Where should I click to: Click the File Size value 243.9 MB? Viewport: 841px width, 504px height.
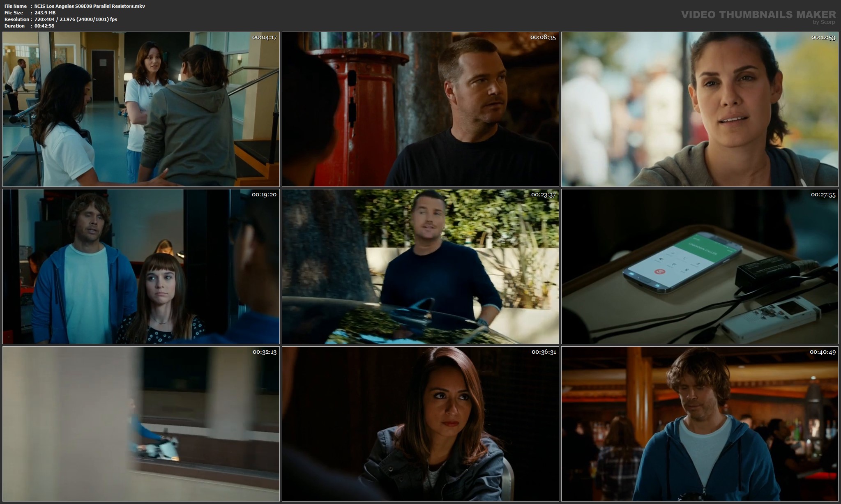[45, 13]
